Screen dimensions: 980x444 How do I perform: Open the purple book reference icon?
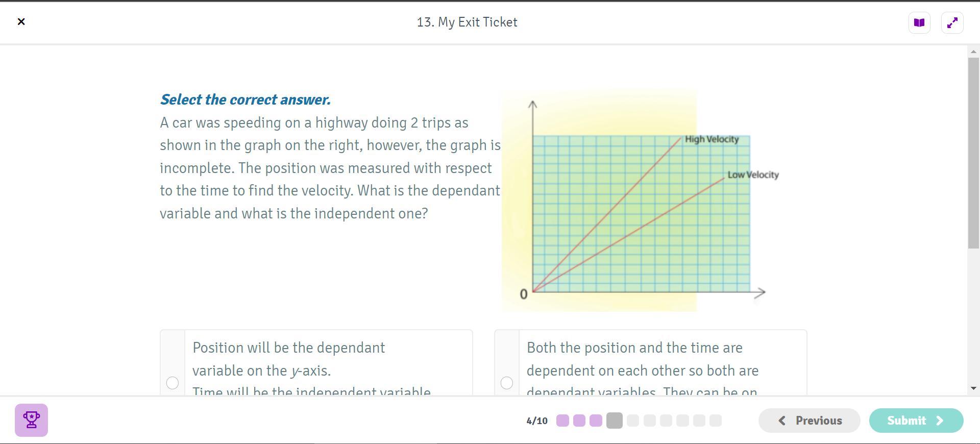point(919,23)
